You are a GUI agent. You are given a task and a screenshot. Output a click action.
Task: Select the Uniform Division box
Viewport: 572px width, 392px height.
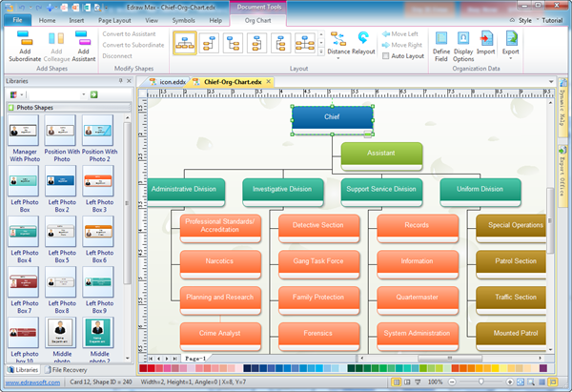pyautogui.click(x=480, y=193)
